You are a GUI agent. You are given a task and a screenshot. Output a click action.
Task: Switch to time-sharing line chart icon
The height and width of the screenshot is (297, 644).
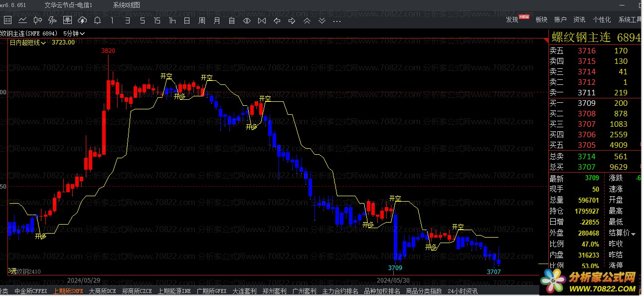tap(22, 20)
